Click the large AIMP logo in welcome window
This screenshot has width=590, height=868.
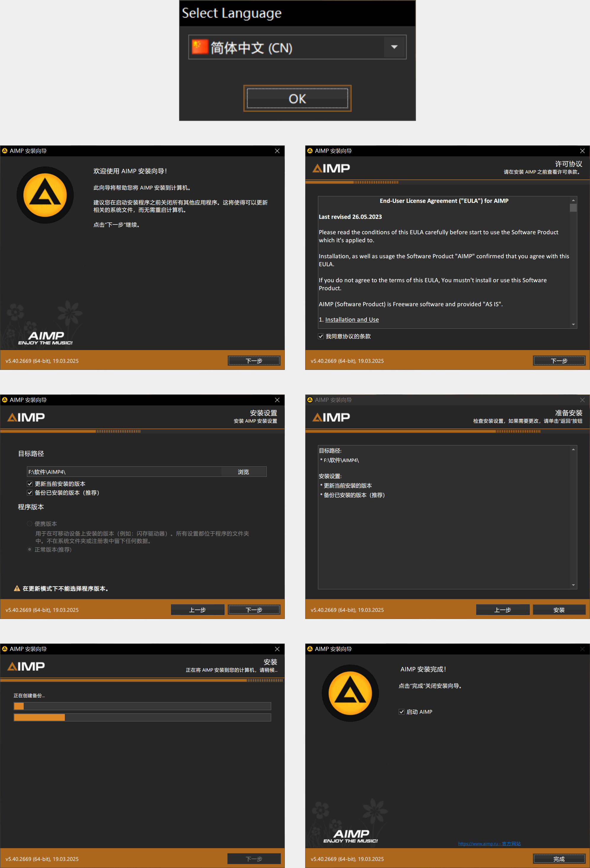point(45,195)
